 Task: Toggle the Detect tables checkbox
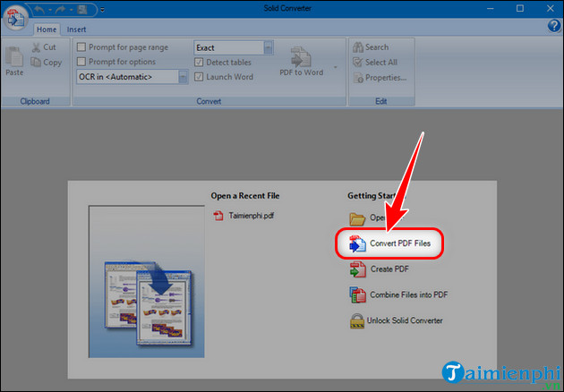[199, 63]
